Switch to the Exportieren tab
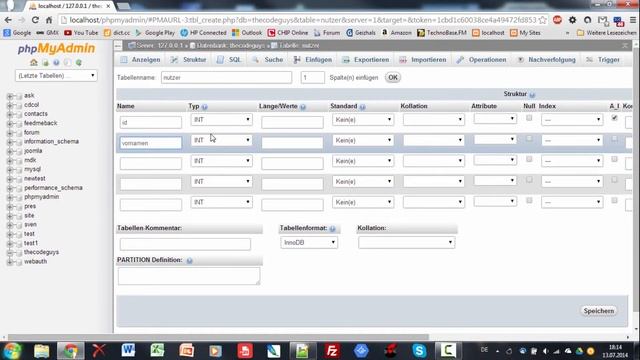This screenshot has width=640, height=360. point(366,60)
